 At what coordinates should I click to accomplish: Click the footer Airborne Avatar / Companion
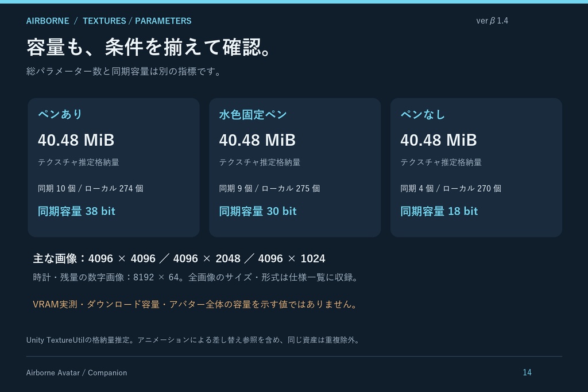[76, 373]
